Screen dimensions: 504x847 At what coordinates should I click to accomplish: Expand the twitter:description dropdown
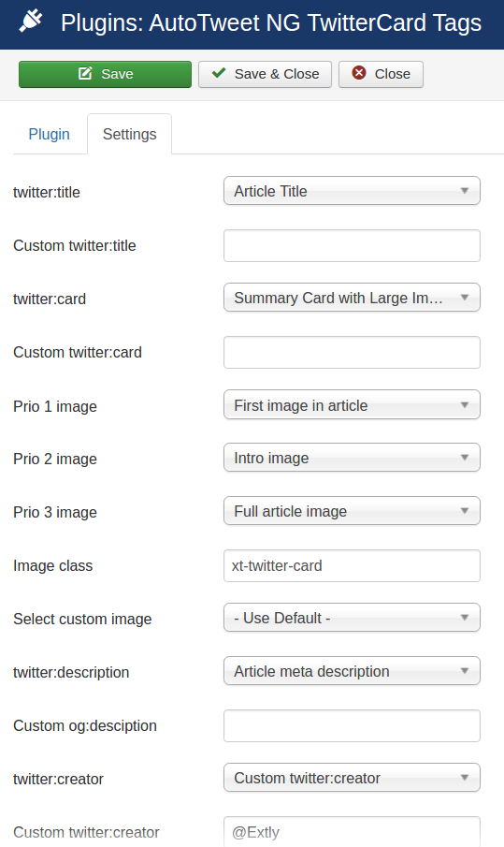coord(352,671)
